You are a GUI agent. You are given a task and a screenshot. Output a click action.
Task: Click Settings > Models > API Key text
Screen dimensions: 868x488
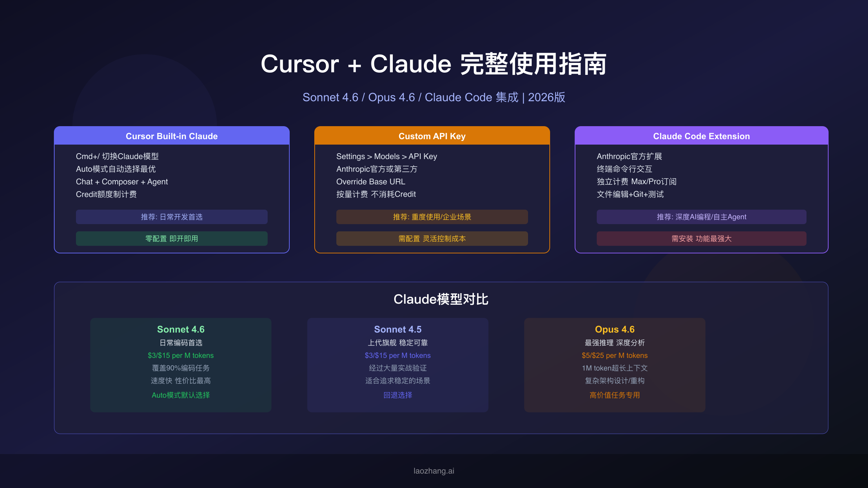(x=387, y=157)
